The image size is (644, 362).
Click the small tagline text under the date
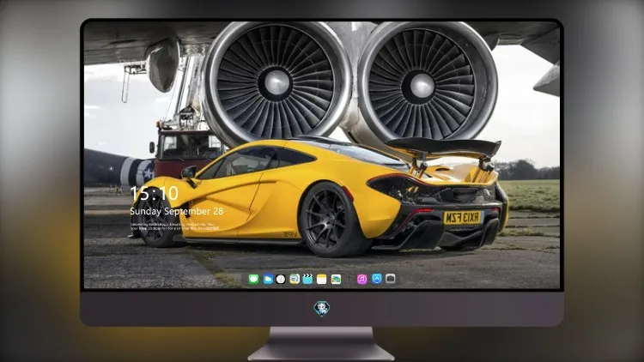point(173,226)
